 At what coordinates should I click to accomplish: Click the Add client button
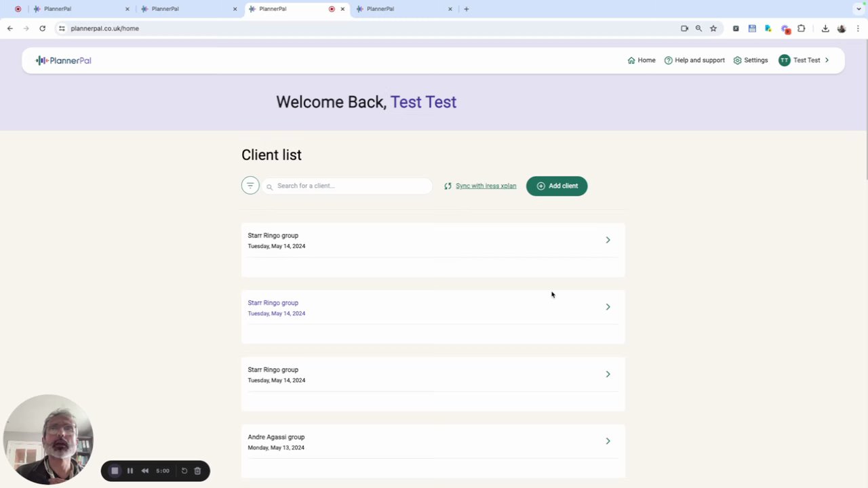(x=557, y=186)
